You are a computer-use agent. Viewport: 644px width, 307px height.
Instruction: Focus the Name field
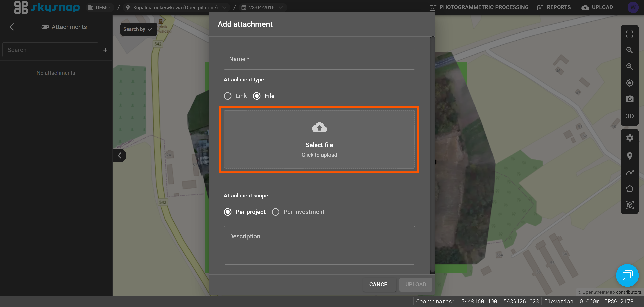coord(319,59)
